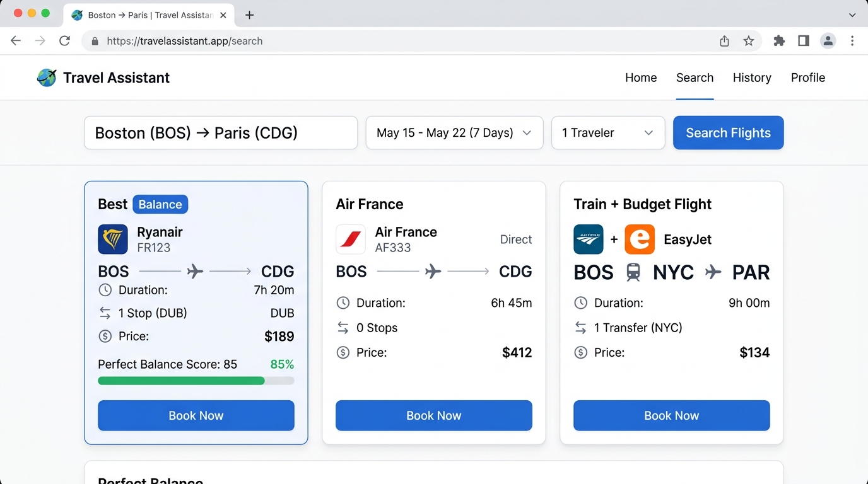Click Book Now on the Ryanair card

196,415
